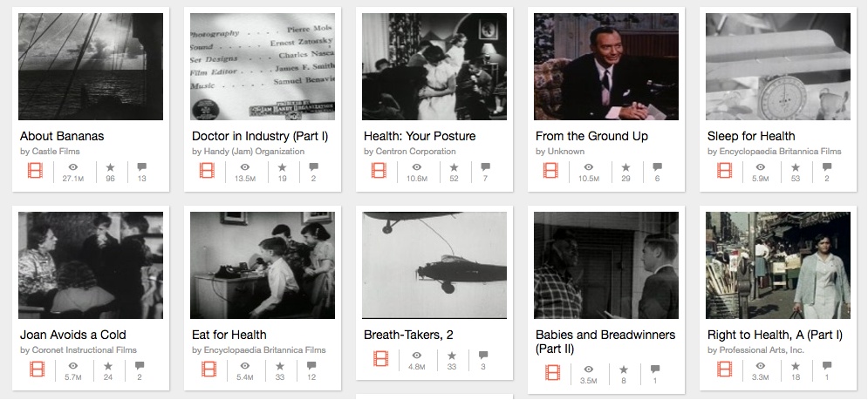Click the comments icon on Right to Health
Viewport: 868px width, 400px height.
[827, 365]
